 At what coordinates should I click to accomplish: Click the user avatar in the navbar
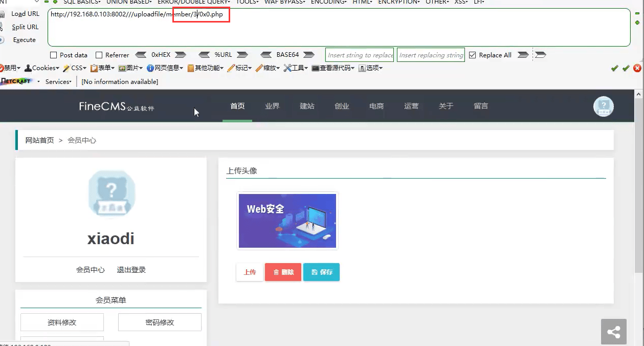click(604, 106)
